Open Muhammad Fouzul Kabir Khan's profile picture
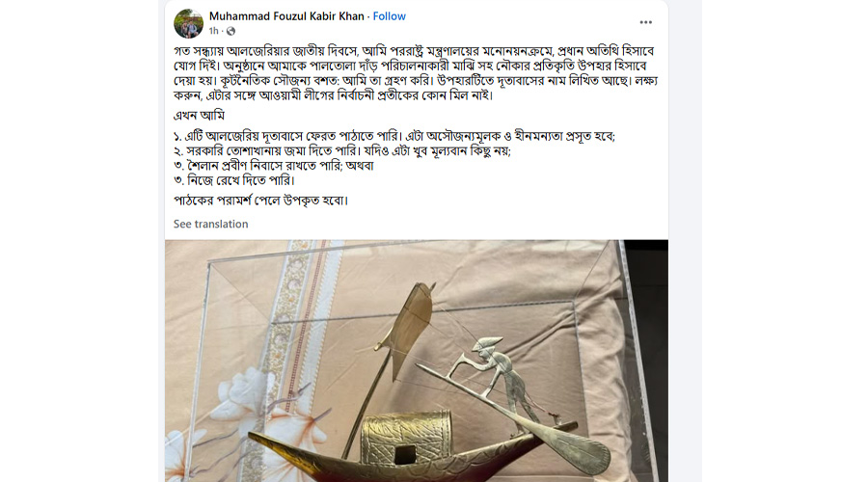This screenshot has height=482, width=868. point(188,23)
